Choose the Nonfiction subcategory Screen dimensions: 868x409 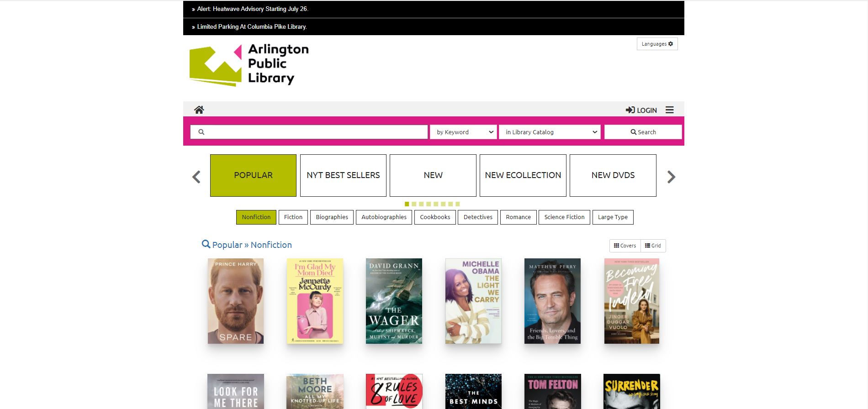256,217
